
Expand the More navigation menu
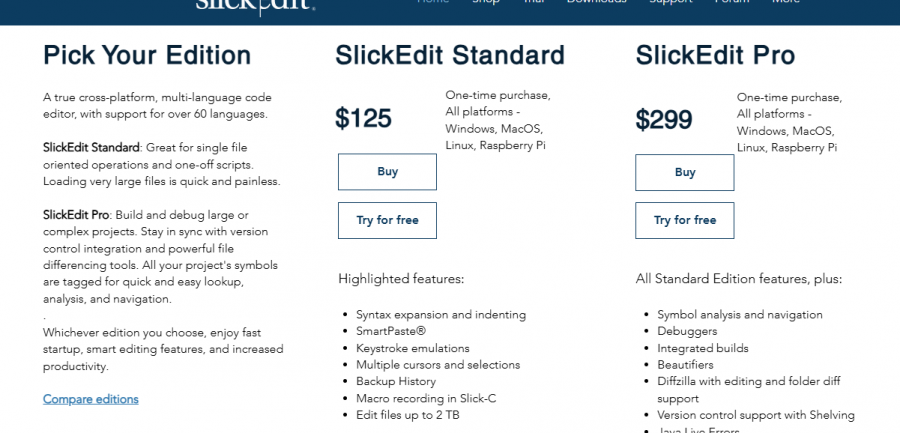(786, 3)
